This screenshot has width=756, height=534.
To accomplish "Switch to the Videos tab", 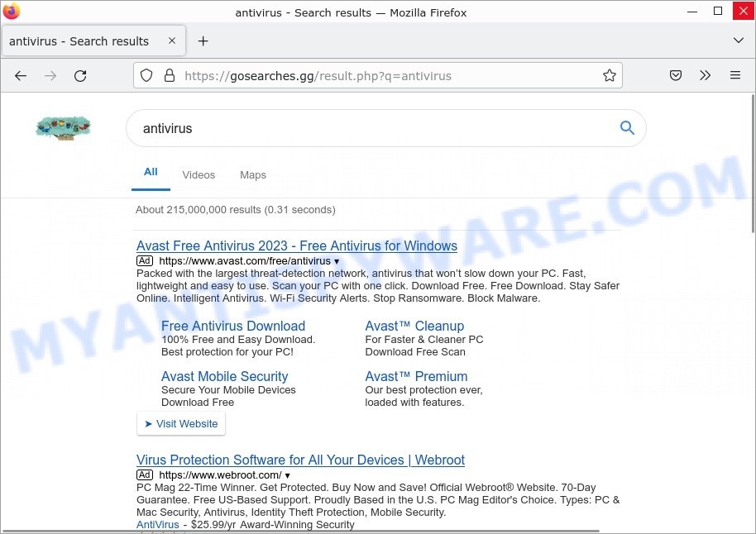I will (x=199, y=175).
